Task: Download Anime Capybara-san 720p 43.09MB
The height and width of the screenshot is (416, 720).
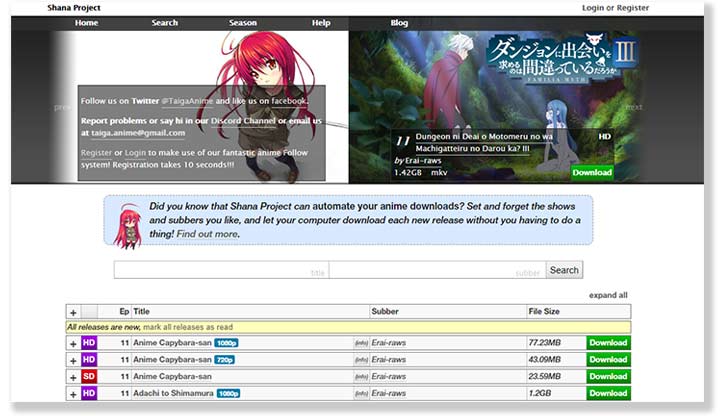Action: coord(608,360)
